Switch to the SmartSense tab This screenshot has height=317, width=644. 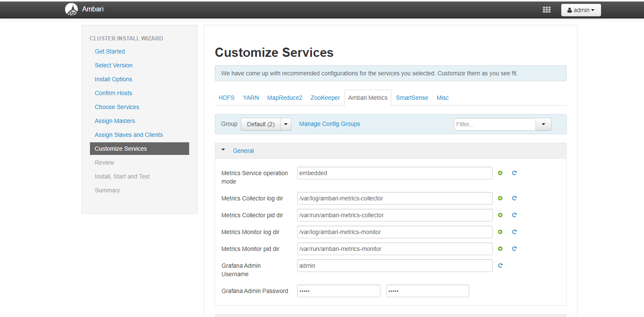(412, 98)
